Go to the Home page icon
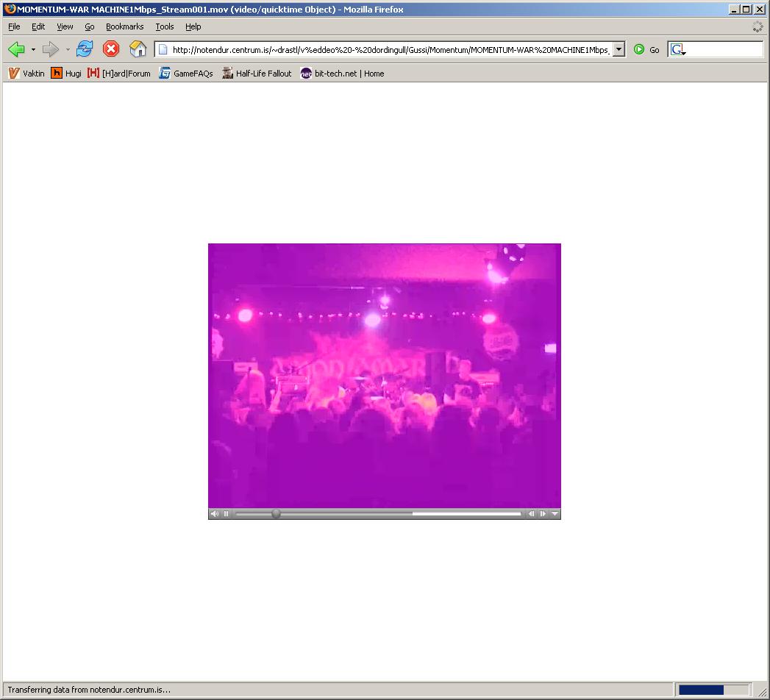 coord(138,49)
